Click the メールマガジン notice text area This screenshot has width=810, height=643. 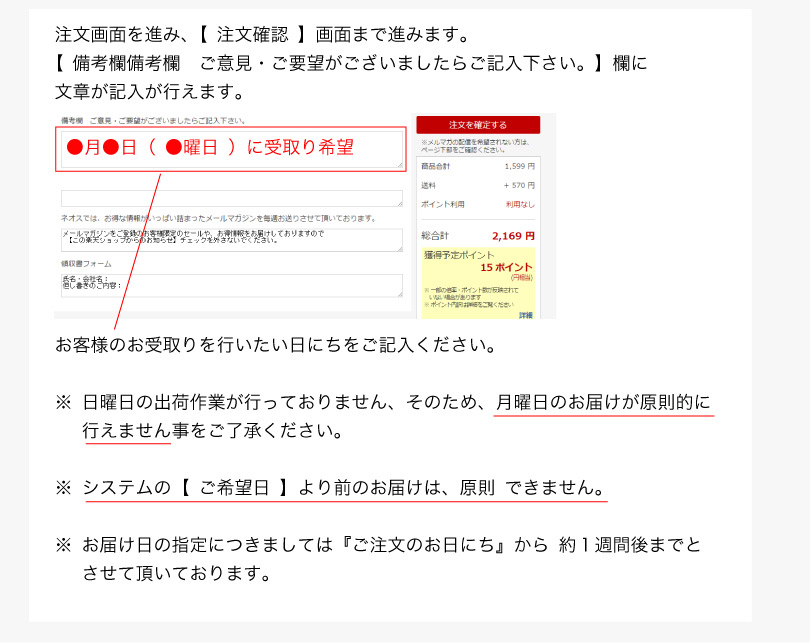pyautogui.click(x=231, y=239)
